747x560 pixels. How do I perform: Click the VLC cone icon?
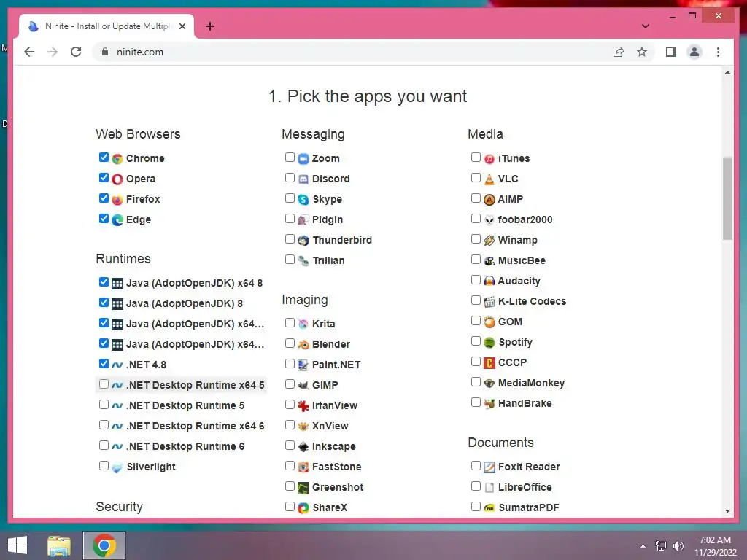coord(489,179)
